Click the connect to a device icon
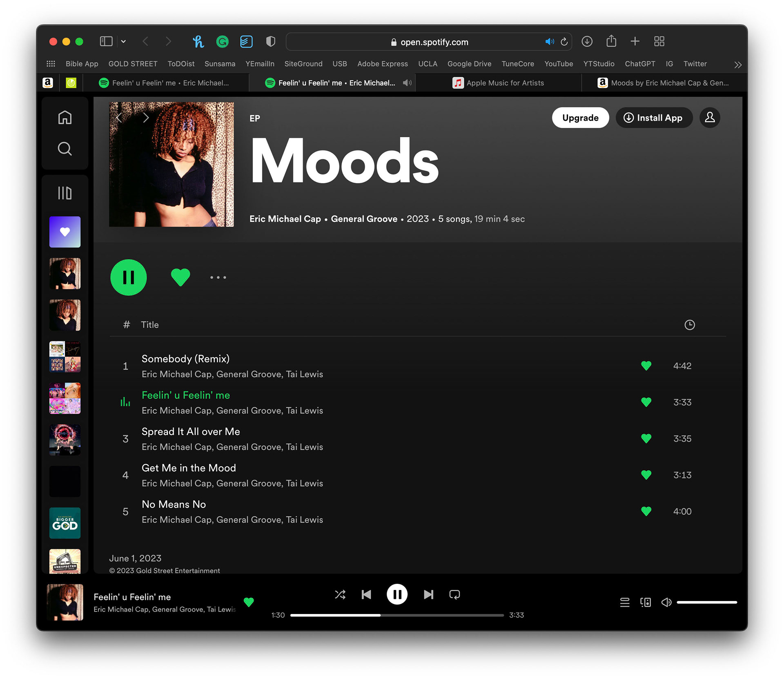The image size is (784, 679). coord(645,602)
